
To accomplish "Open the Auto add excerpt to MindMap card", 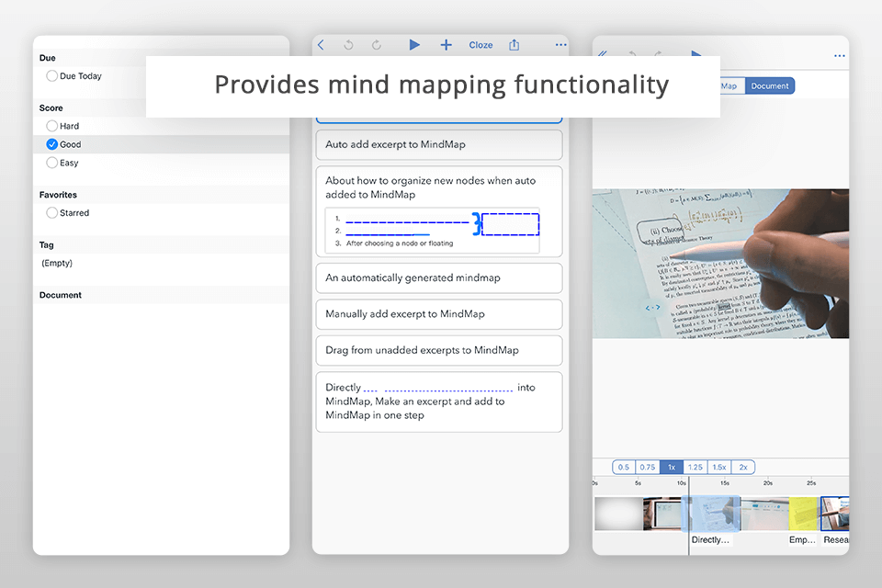I will (x=439, y=144).
